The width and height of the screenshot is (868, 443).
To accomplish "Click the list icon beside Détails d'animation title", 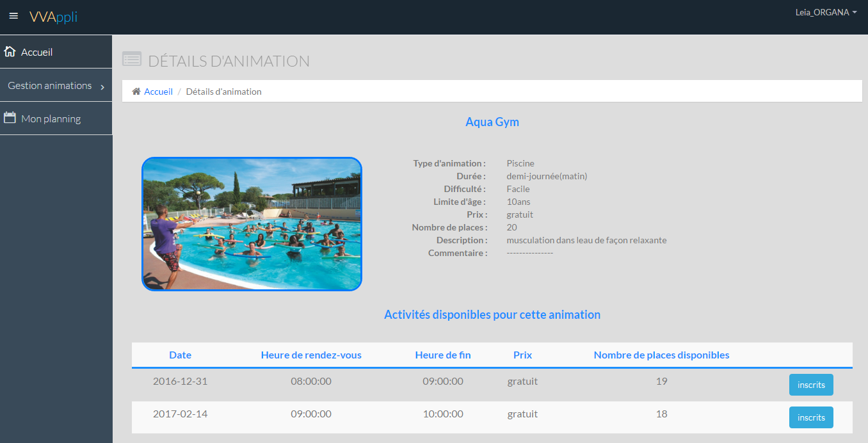I will [x=132, y=60].
